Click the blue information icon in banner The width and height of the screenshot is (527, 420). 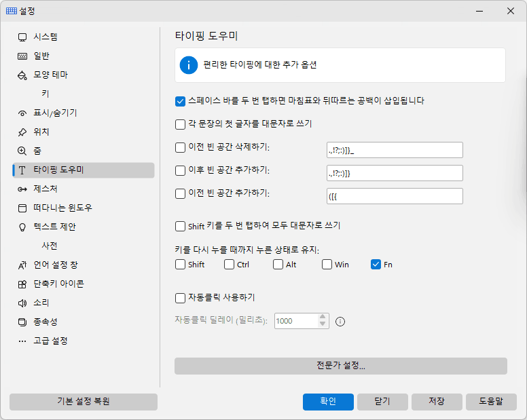(x=189, y=65)
